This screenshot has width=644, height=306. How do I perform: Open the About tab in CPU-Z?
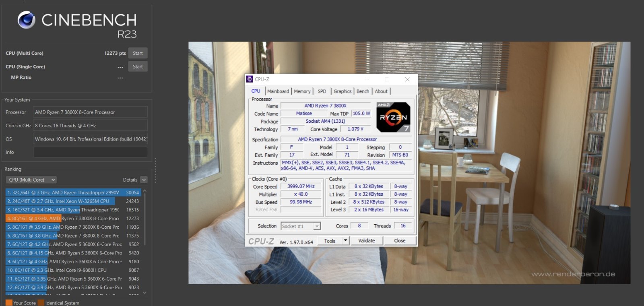tap(381, 91)
